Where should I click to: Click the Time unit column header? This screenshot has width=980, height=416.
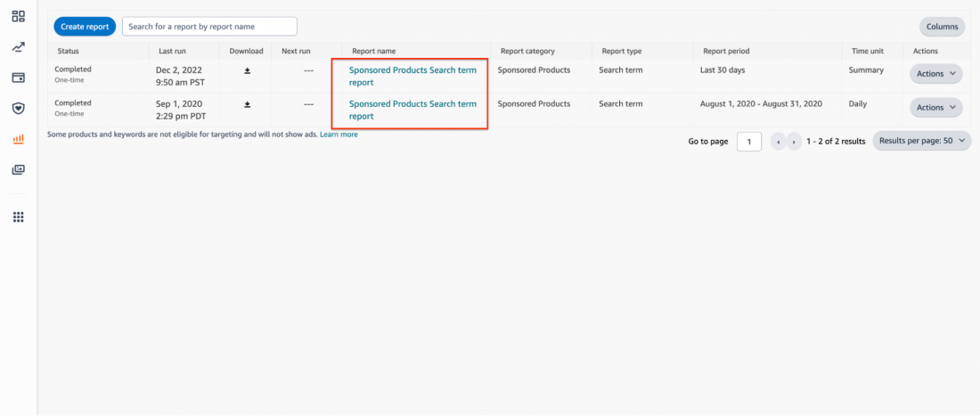(x=868, y=51)
